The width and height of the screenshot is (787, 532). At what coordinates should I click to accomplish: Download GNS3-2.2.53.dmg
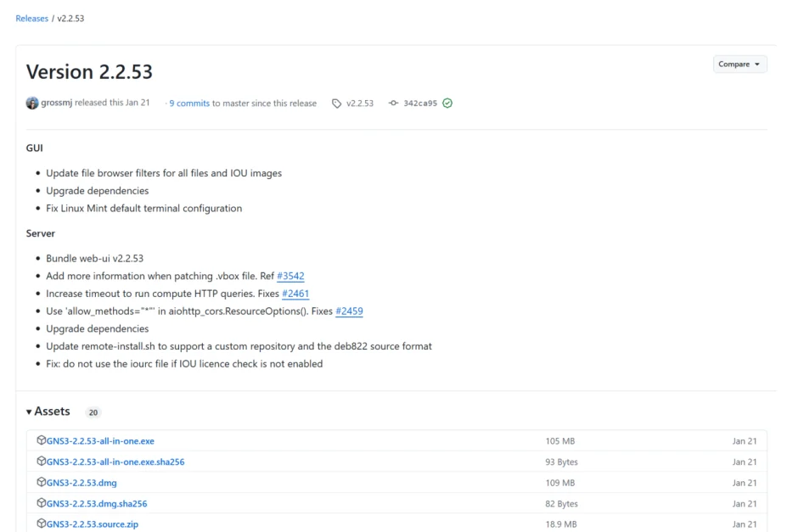click(82, 483)
